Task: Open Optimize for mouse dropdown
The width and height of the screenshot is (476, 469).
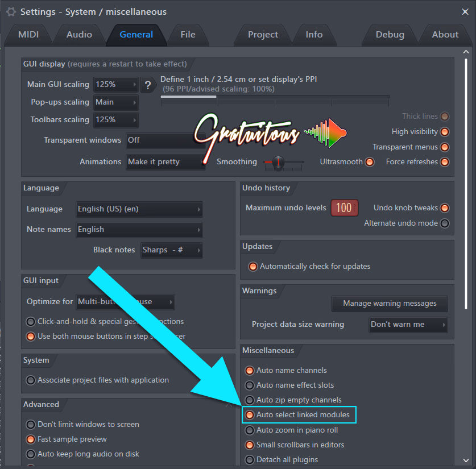Action: tap(125, 302)
